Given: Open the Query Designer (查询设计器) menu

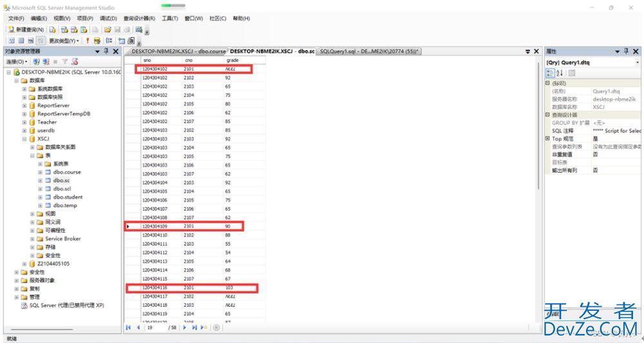Looking at the screenshot, I should tap(139, 19).
